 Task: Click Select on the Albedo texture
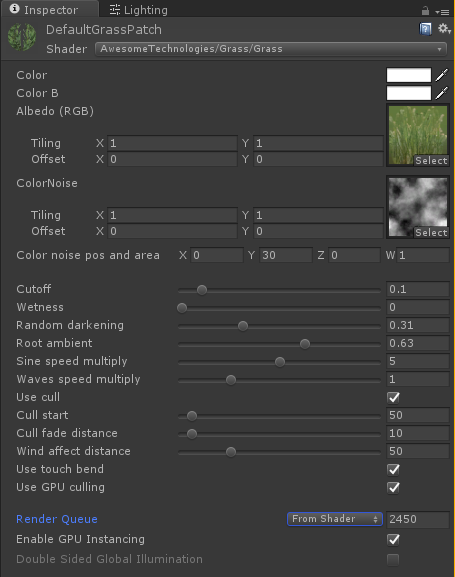[x=431, y=161]
